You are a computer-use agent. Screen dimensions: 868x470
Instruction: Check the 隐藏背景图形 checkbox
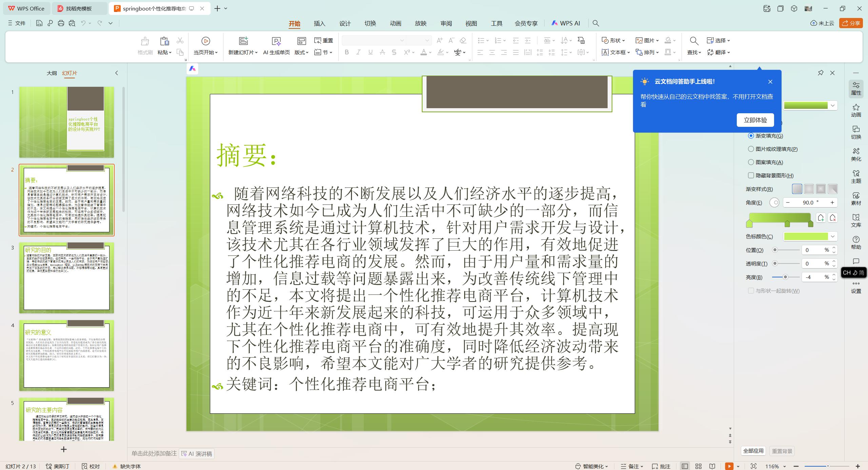[751, 175]
